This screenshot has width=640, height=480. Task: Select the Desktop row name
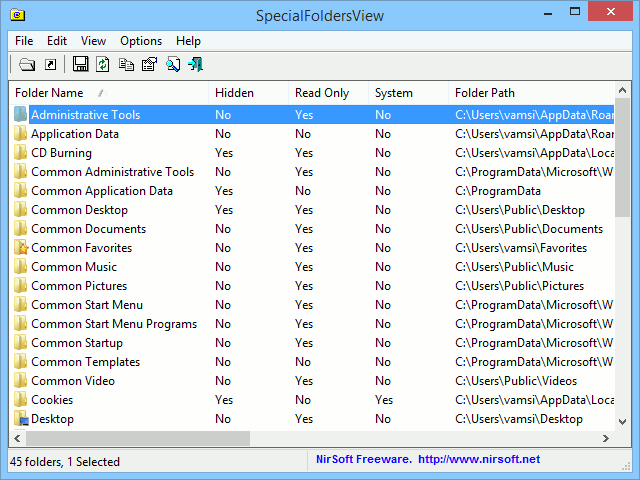(x=52, y=419)
